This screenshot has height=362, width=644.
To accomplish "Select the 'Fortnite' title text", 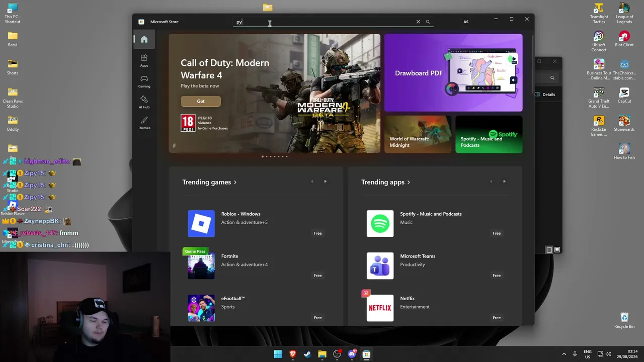I will point(230,256).
